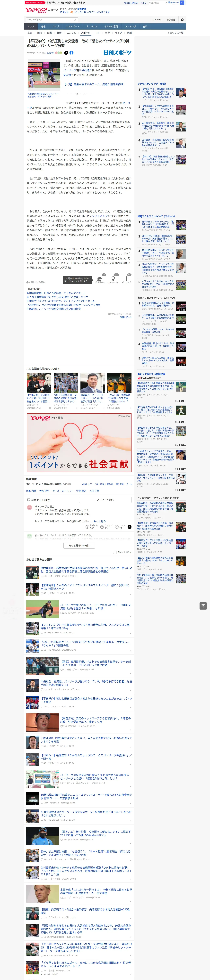
Task: Click Yahoo!ショッピング red badge
Action: [x=35, y=3]
